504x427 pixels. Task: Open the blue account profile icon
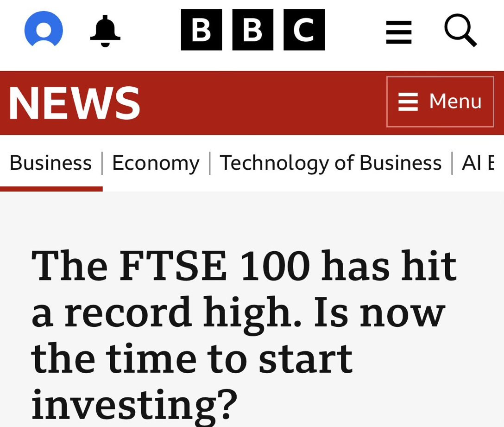point(44,29)
